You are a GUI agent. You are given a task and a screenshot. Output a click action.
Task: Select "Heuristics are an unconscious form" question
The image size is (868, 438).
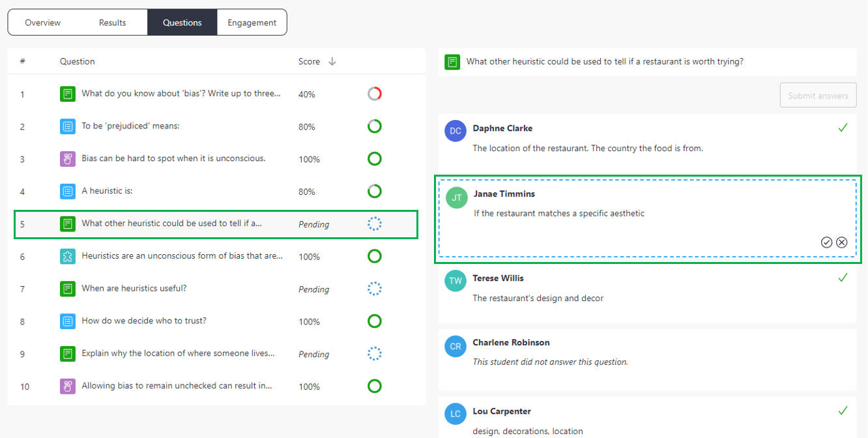(x=182, y=256)
